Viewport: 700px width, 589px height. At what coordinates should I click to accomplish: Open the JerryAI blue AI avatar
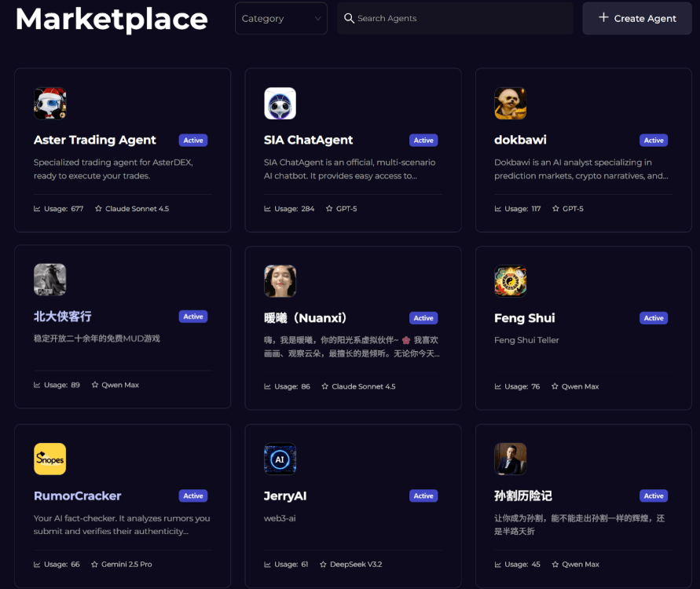coord(280,459)
